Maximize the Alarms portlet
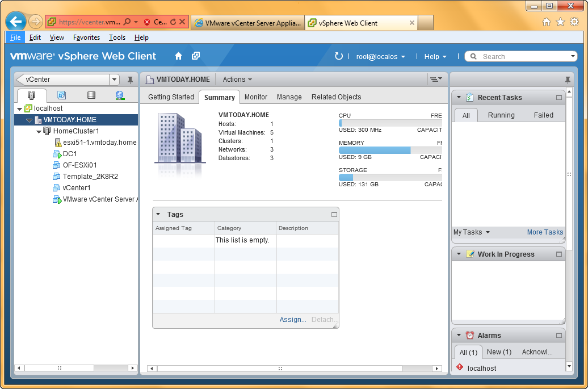Screen dimensions: 588x389 coord(558,336)
